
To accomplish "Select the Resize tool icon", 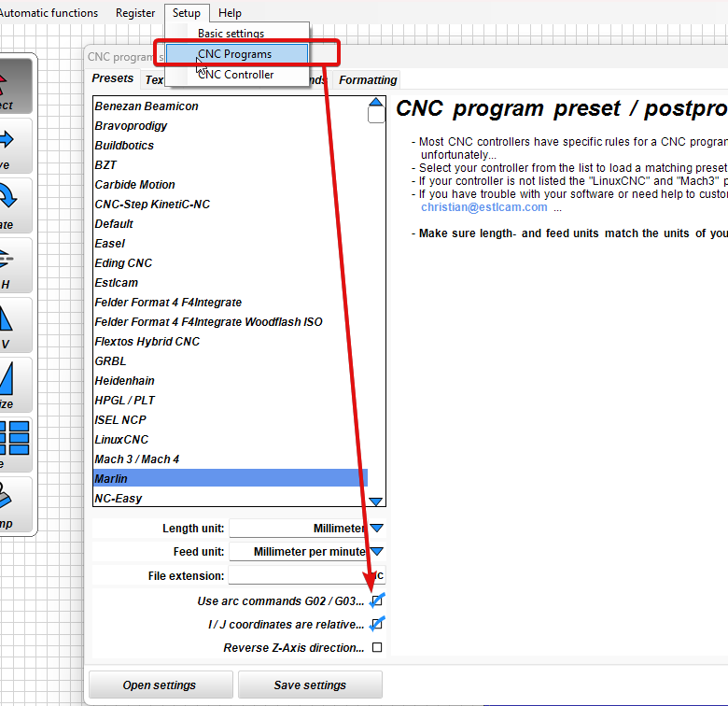I will [11, 385].
